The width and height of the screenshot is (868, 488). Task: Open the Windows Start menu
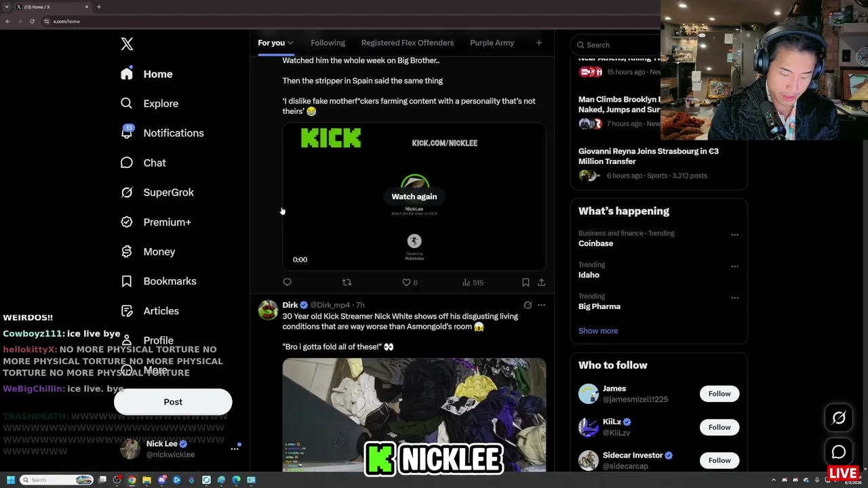coord(10,480)
